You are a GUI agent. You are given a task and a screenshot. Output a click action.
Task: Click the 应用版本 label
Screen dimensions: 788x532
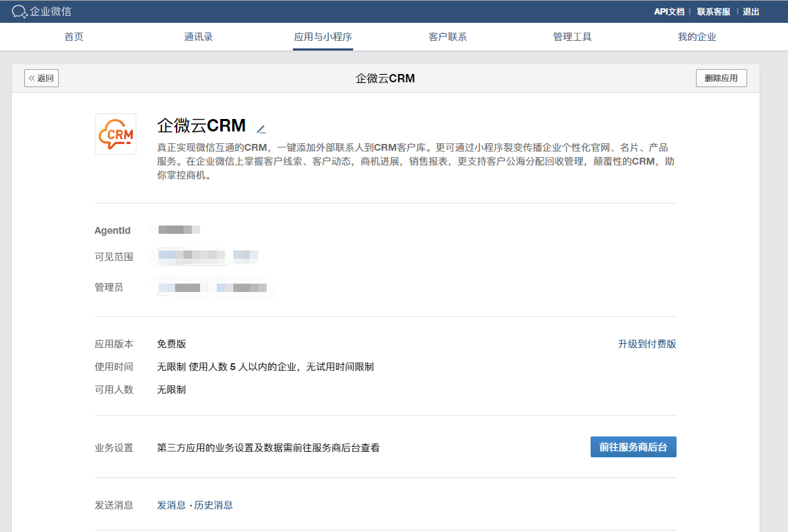tap(114, 344)
